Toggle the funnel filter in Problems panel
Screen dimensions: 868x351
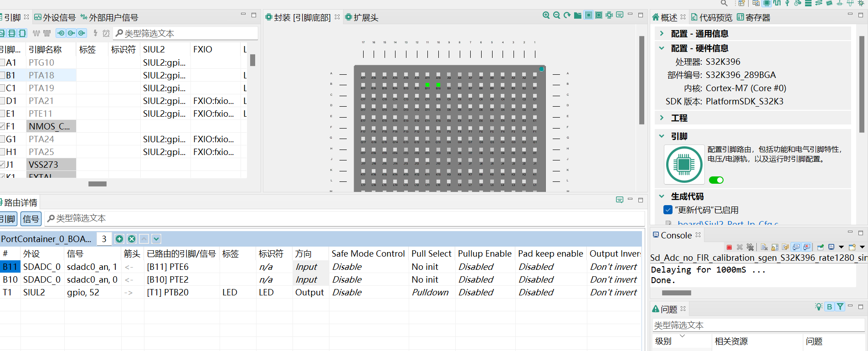click(840, 307)
